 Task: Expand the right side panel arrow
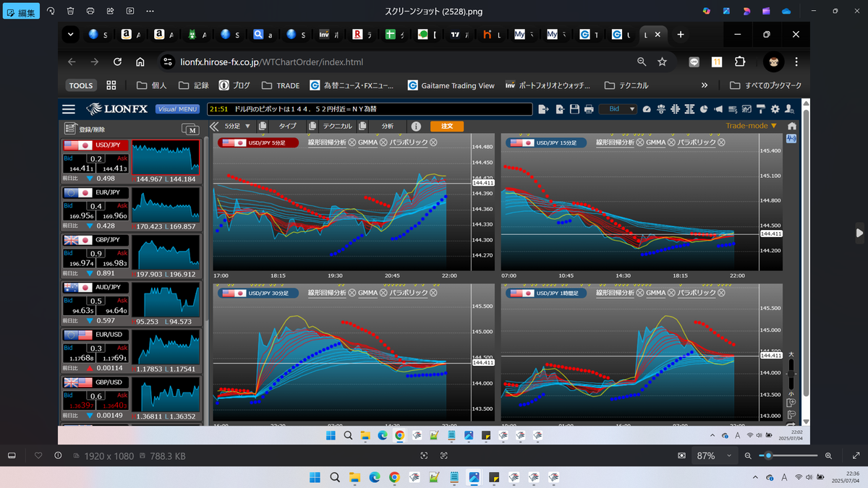859,233
